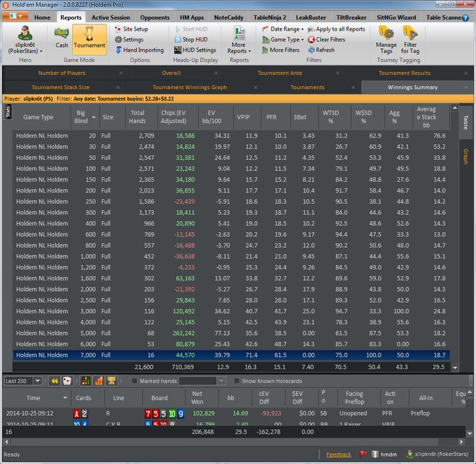Open the Game Type filter dropdown
Screen dimensions: 476x464
(x=283, y=39)
